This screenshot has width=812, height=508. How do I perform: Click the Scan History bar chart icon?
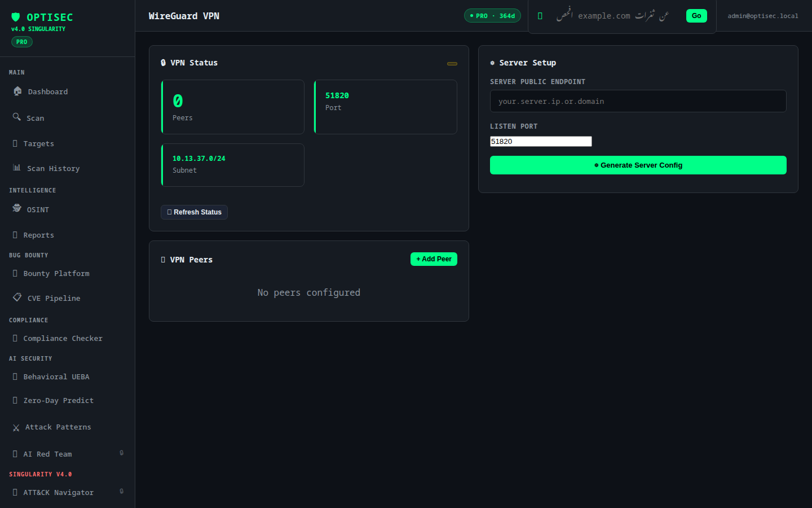pos(17,168)
